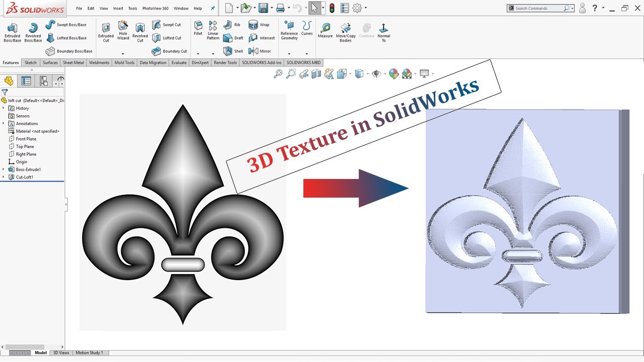Screen dimensions: 644x362
Task: Select the Revolved Boss/Base tool
Action: pyautogui.click(x=33, y=33)
